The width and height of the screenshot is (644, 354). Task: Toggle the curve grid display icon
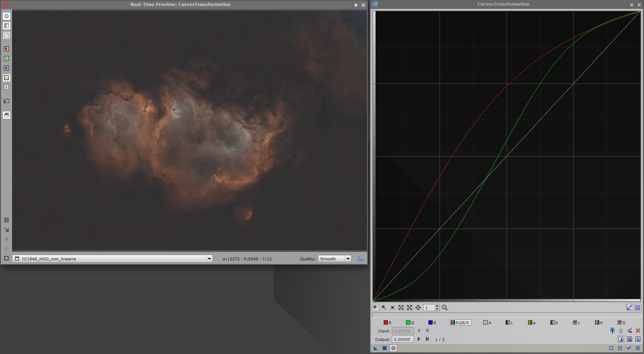coord(638,308)
